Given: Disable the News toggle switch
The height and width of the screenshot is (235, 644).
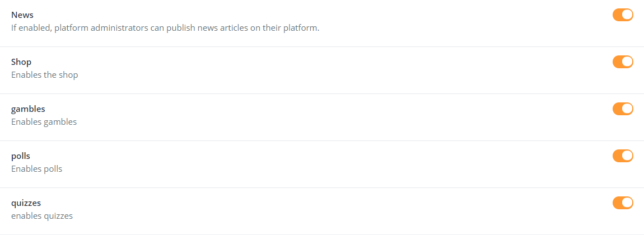Looking at the screenshot, I should click(x=623, y=15).
